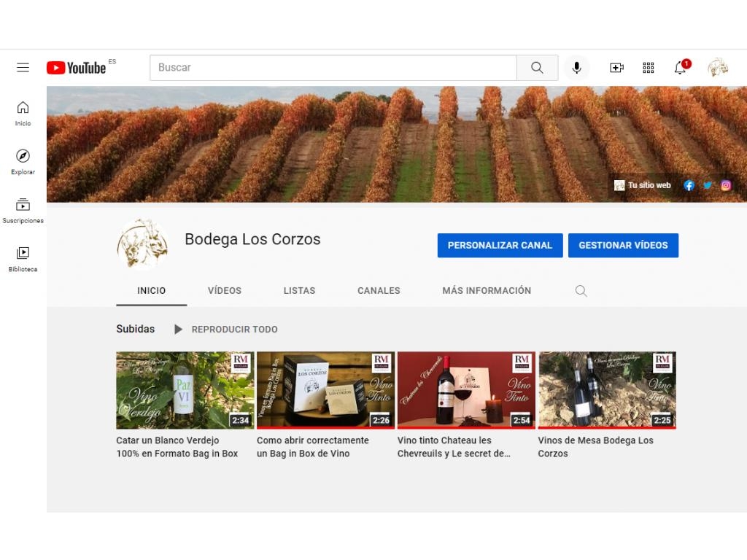Open the Instagram link on banner
The image size is (747, 560).
(726, 185)
